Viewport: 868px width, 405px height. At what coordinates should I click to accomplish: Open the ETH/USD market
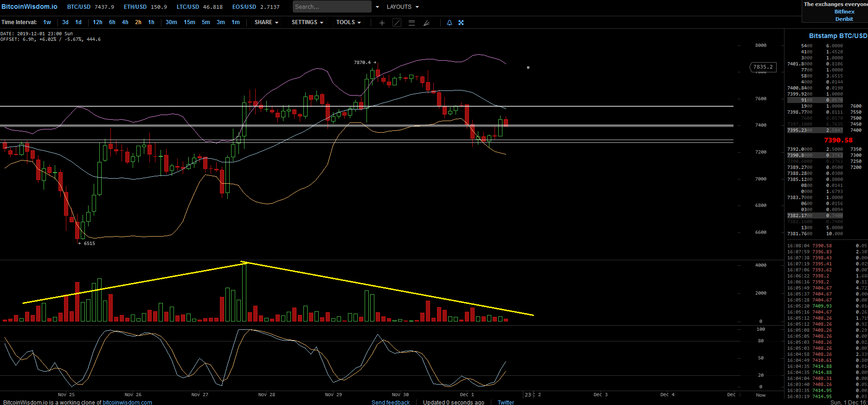(145, 7)
